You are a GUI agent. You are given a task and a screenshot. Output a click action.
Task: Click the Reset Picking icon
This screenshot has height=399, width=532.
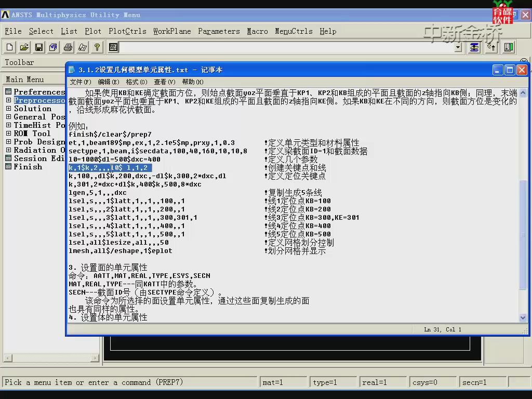491,47
